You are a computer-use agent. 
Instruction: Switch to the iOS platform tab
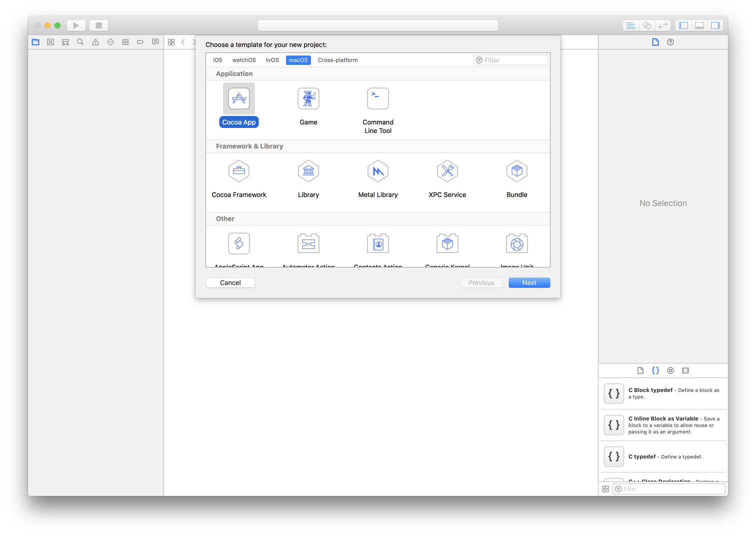point(217,60)
